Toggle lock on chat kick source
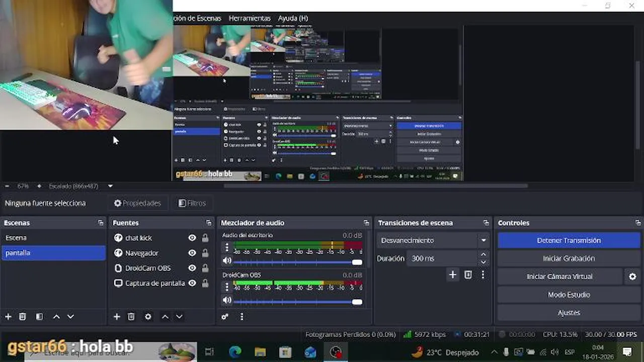 point(205,238)
